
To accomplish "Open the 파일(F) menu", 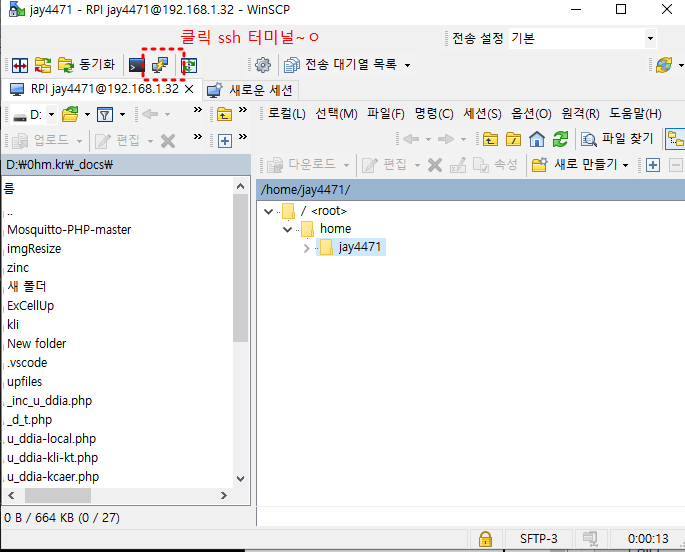I will (x=386, y=114).
